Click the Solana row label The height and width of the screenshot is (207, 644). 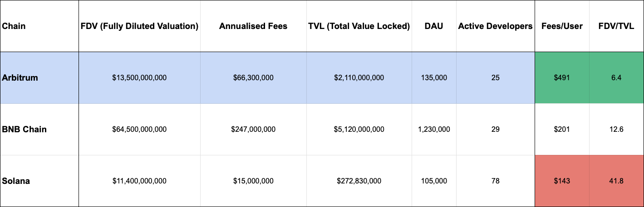click(x=16, y=181)
